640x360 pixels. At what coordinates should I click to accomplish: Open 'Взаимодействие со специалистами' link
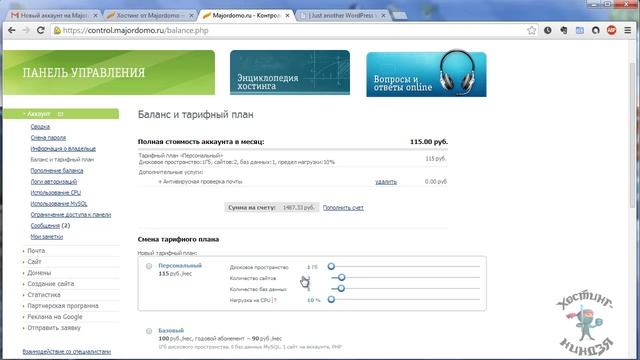(67, 351)
